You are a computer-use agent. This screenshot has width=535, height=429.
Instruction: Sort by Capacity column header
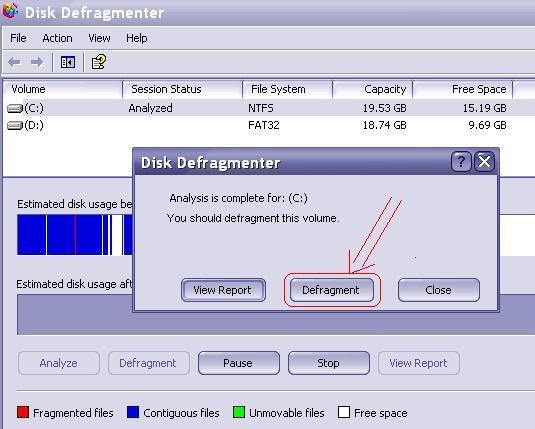pos(373,89)
